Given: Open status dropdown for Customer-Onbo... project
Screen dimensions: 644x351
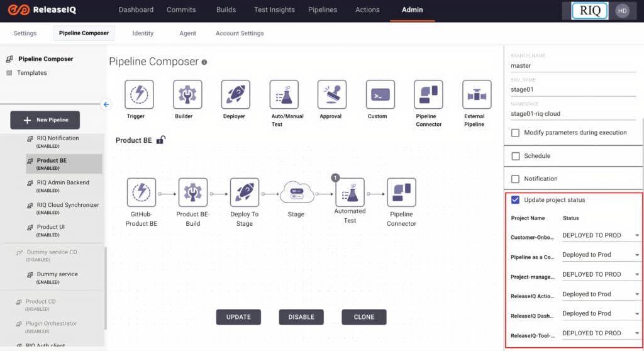Looking at the screenshot, I should point(601,235).
